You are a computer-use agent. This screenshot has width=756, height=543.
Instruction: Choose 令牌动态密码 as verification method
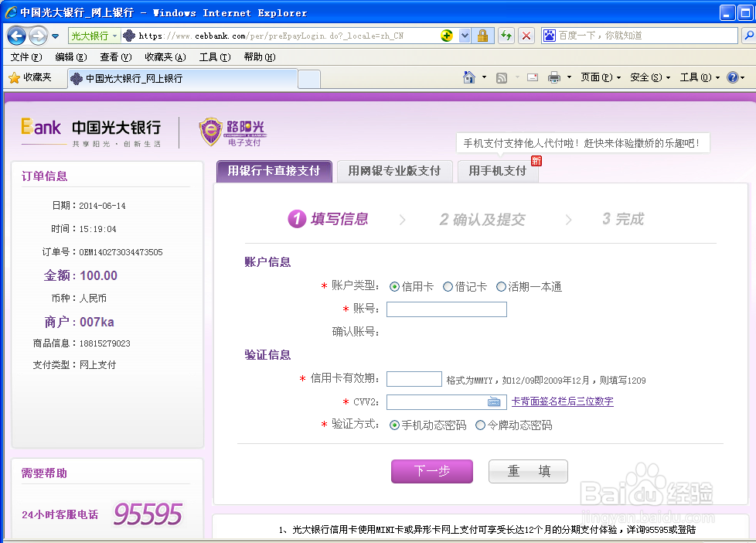[x=479, y=425]
